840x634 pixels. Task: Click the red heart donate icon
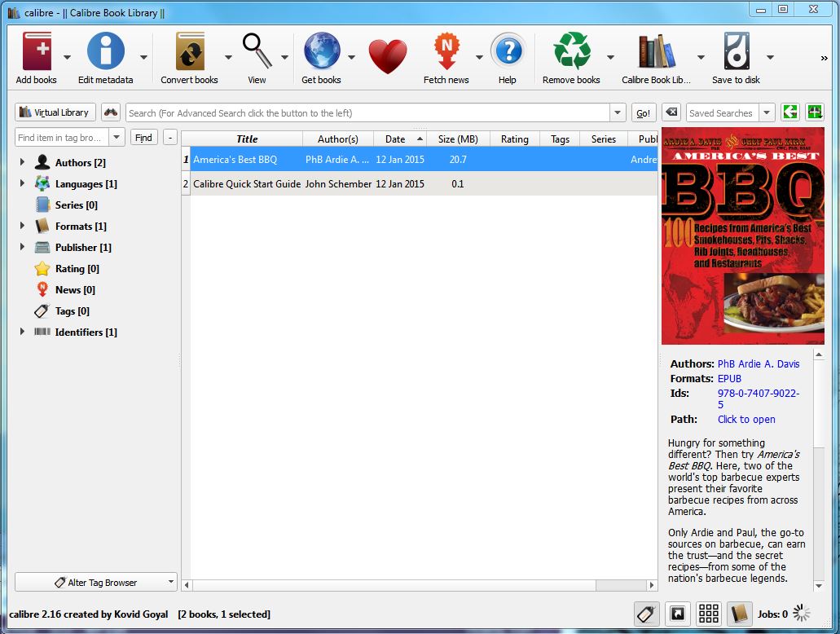388,56
